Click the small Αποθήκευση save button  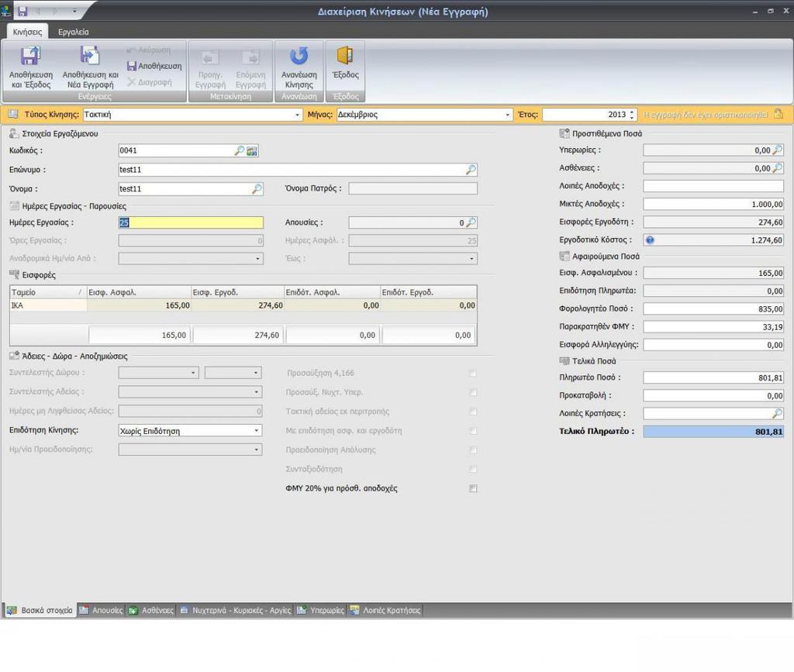click(154, 66)
